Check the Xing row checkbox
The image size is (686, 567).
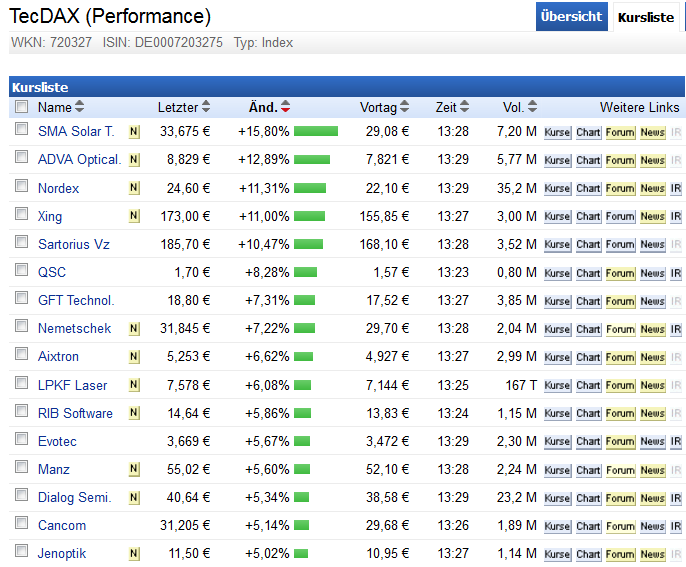pos(21,214)
